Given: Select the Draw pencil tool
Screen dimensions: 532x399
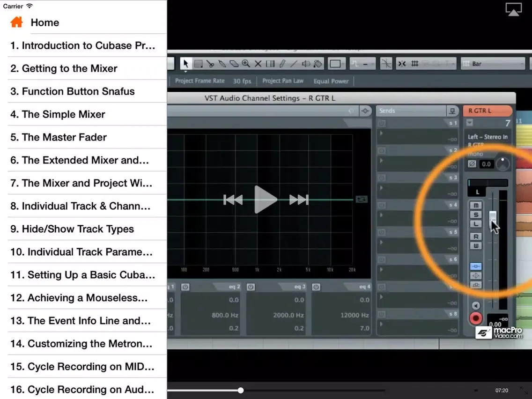Looking at the screenshot, I should coord(282,63).
